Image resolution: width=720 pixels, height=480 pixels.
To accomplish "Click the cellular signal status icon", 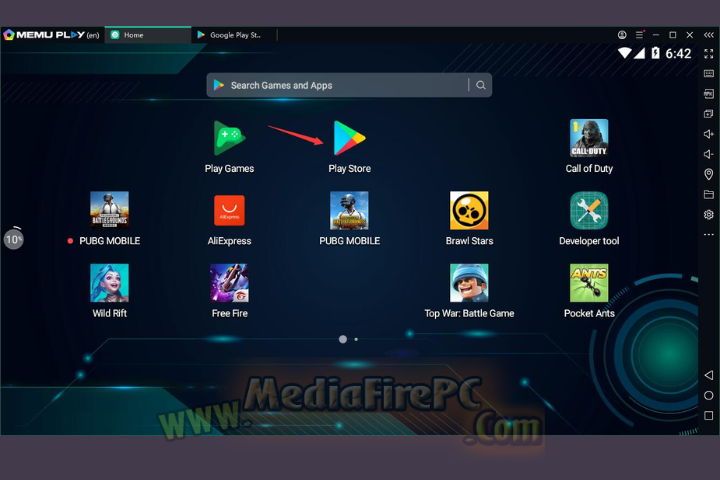I will pyautogui.click(x=639, y=53).
